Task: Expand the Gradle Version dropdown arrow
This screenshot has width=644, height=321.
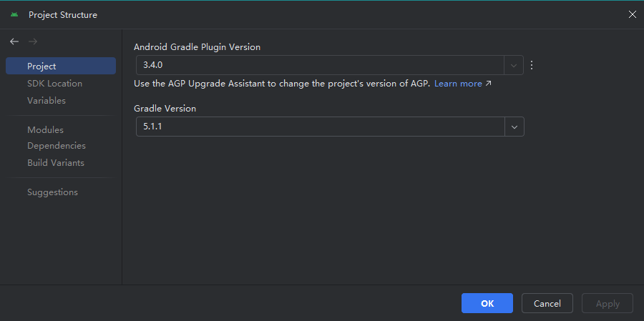Action: 514,127
